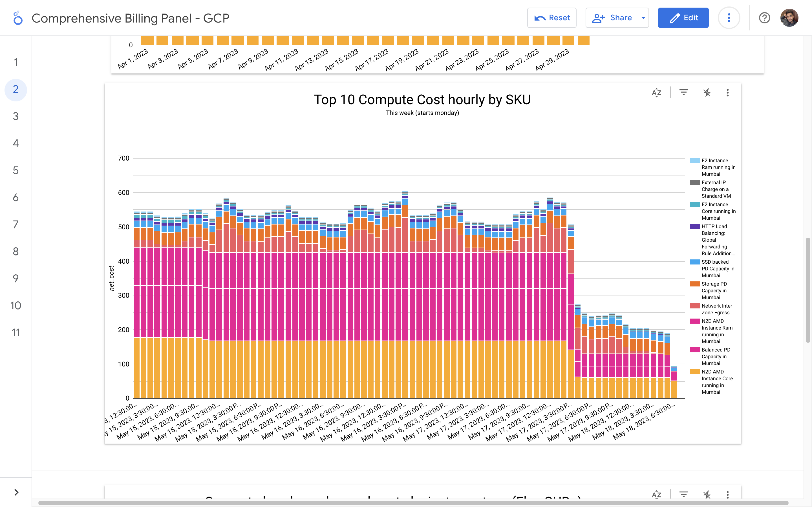Open the filter icon on the SKU chart

pos(683,93)
